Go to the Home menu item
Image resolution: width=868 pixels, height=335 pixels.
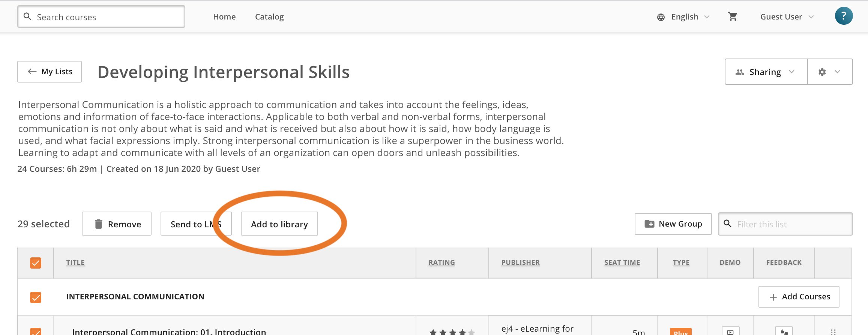pyautogui.click(x=224, y=17)
